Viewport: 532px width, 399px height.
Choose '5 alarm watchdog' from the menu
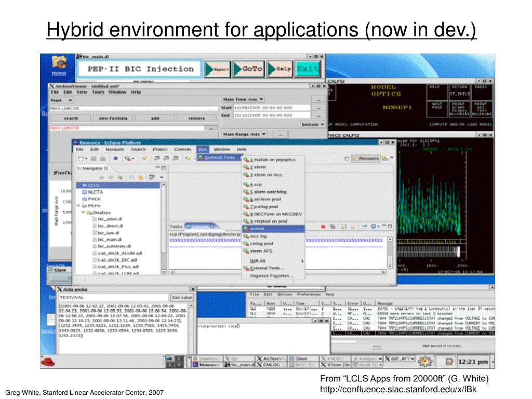point(273,192)
